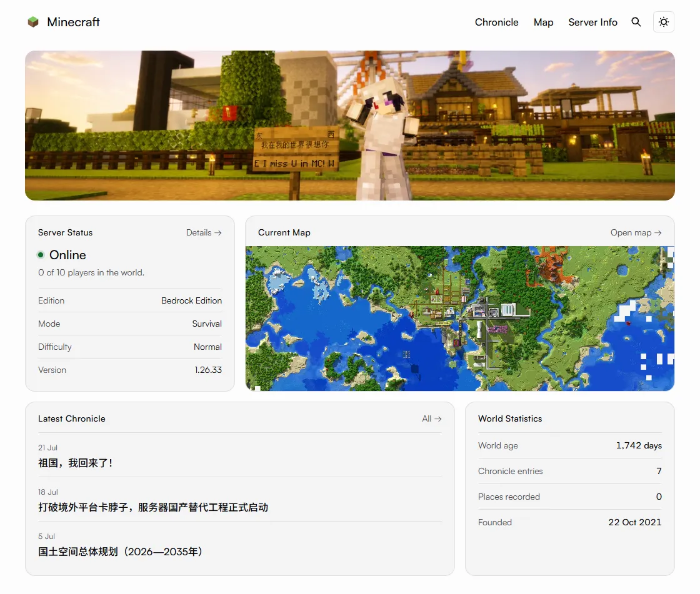Click the 'Current Map' card heading
Image resolution: width=700 pixels, height=594 pixels.
[x=284, y=232]
